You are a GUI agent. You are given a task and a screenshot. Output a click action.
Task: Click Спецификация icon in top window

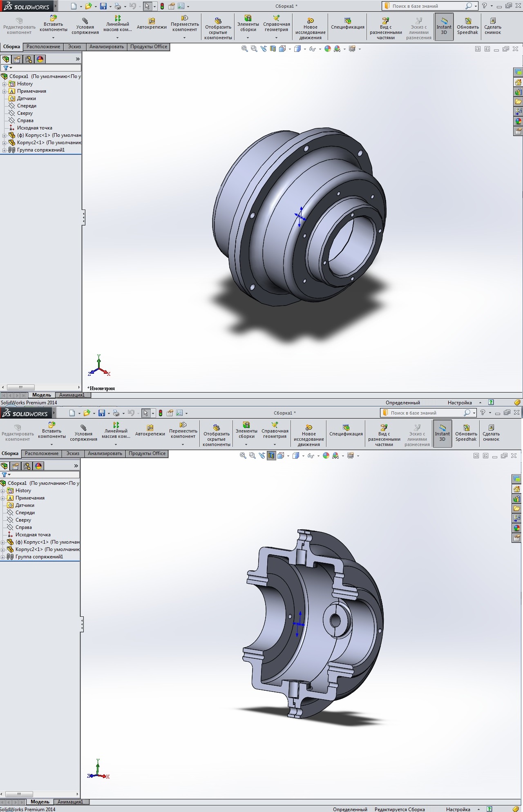[x=348, y=21]
